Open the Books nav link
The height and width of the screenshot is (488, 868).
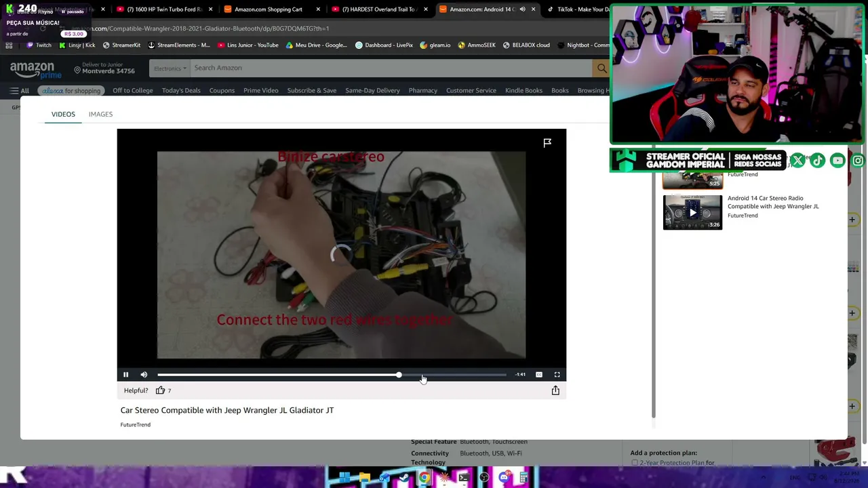click(560, 91)
